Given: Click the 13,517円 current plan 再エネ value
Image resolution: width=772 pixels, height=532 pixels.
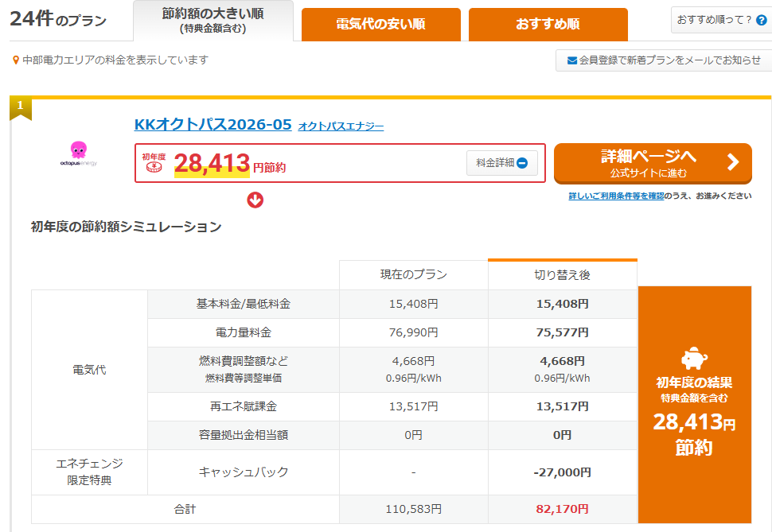Looking at the screenshot, I should [414, 406].
